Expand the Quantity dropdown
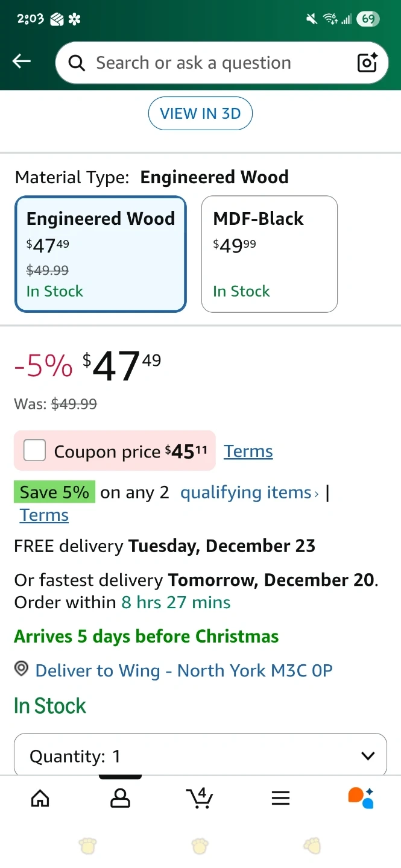The width and height of the screenshot is (401, 868). [200, 756]
